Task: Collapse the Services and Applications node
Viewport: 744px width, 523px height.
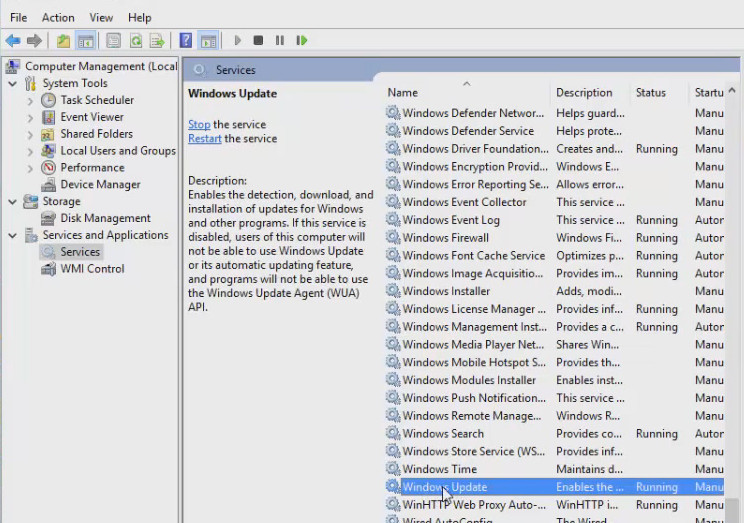Action: pos(13,235)
